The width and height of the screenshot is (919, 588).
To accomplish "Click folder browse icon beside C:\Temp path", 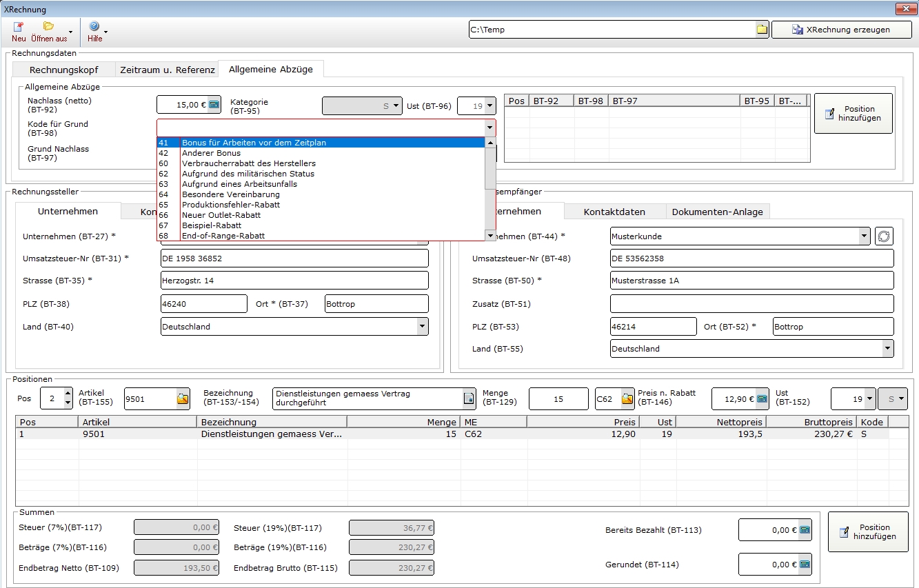I will (762, 30).
